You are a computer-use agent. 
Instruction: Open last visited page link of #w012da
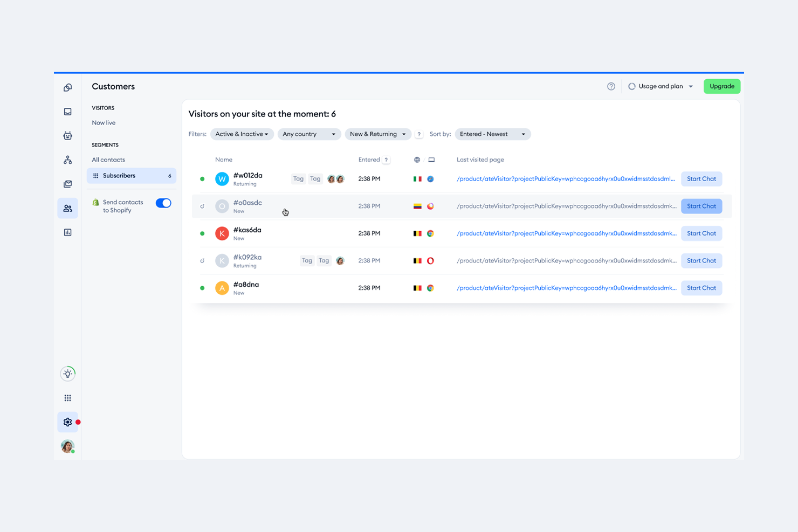pos(566,178)
